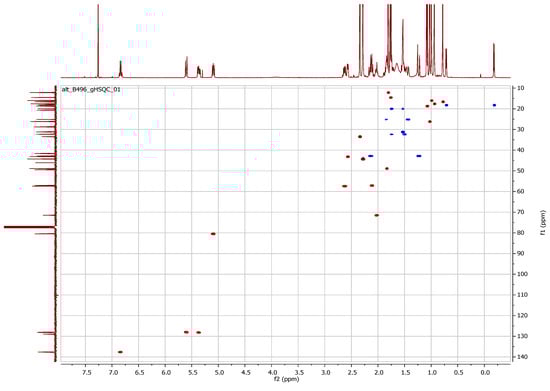The width and height of the screenshot is (550, 391).
Task: Click the f1 (ppm) vertical axis label
Action: coord(543,222)
